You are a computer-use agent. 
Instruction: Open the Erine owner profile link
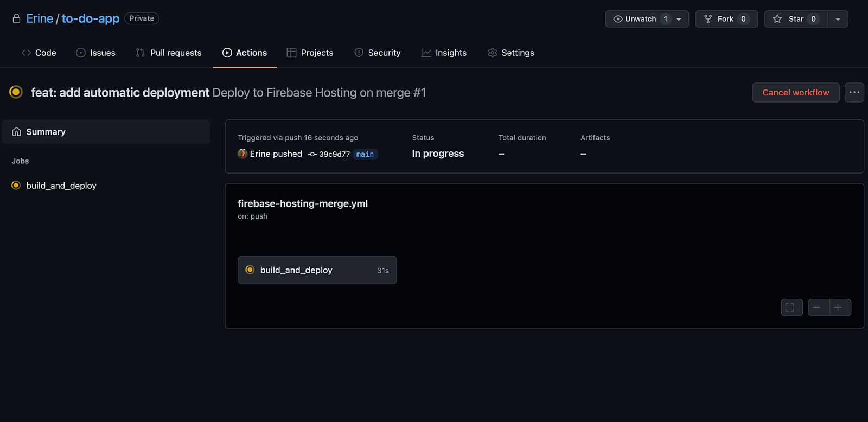click(40, 18)
